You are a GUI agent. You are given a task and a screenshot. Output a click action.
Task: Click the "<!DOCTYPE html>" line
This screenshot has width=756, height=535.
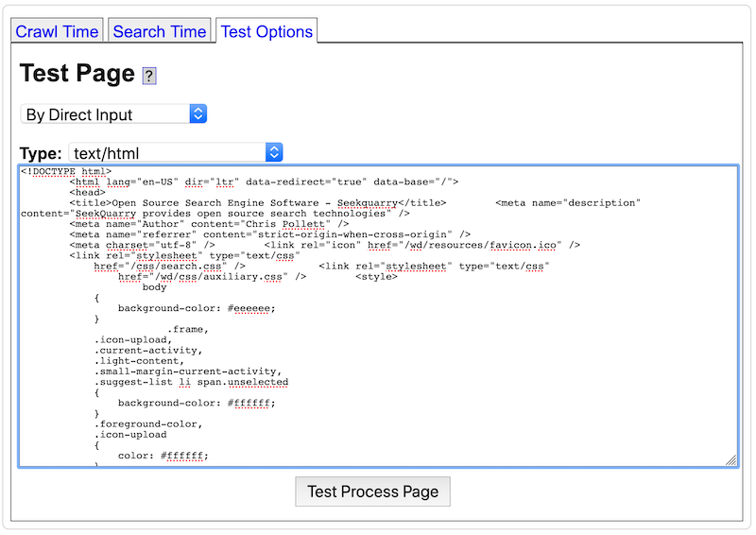point(66,171)
